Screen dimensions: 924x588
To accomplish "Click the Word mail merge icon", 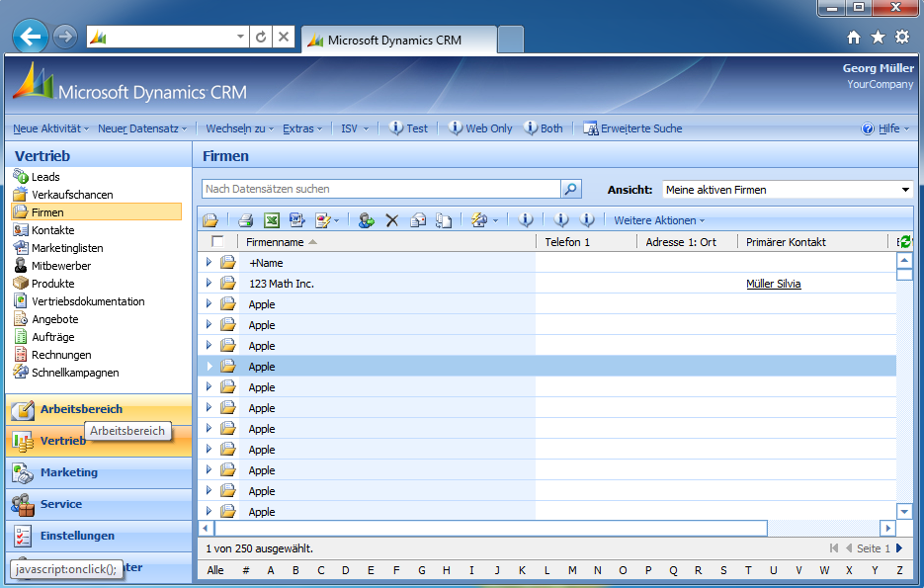I will (297, 220).
